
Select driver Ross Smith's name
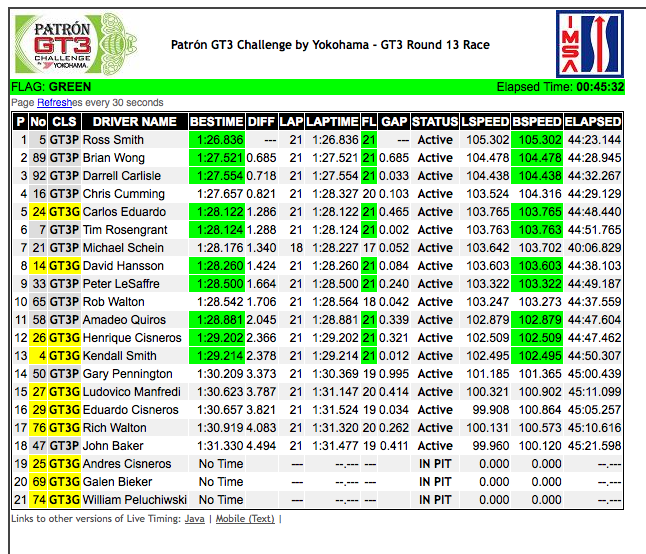[x=113, y=140]
